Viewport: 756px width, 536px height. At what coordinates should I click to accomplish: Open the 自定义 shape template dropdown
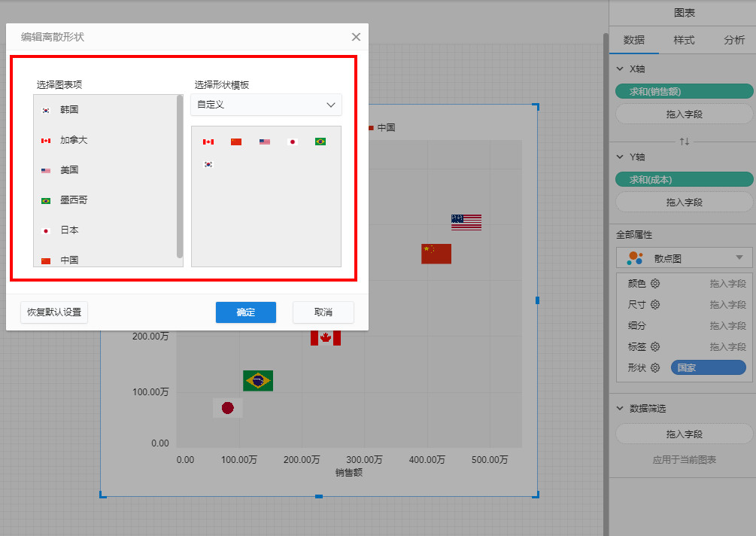point(266,105)
